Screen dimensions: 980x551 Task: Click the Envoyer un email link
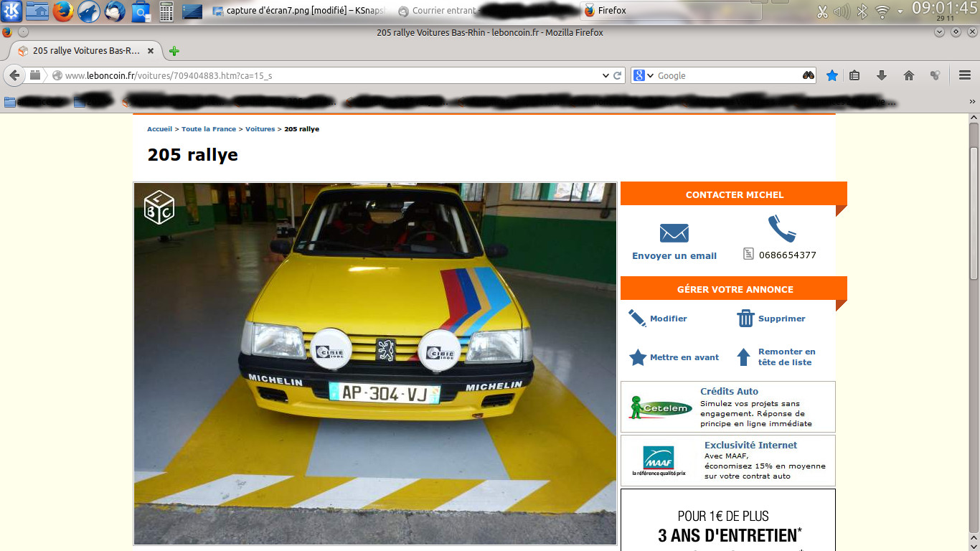[674, 255]
